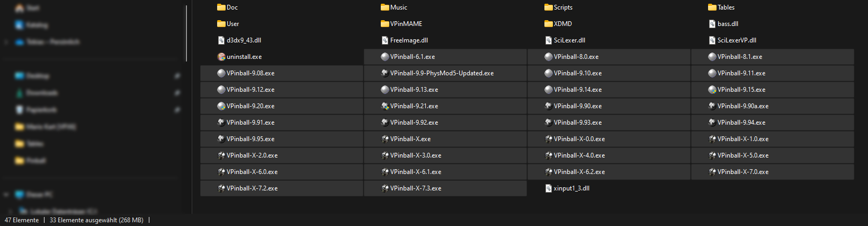Click the uninstall.exe installer icon
Image resolution: width=868 pixels, height=226 pixels.
[x=221, y=57]
